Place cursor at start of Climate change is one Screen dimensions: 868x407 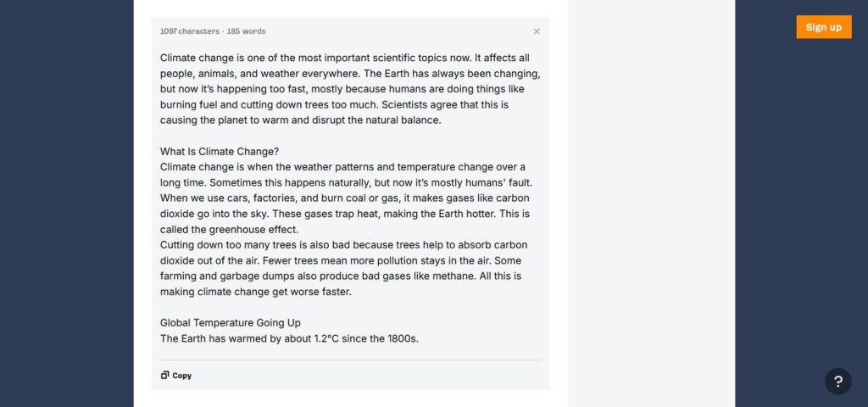[x=160, y=59]
